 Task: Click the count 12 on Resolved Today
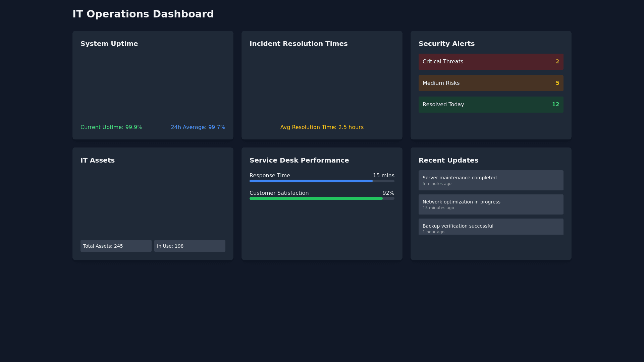point(555,105)
